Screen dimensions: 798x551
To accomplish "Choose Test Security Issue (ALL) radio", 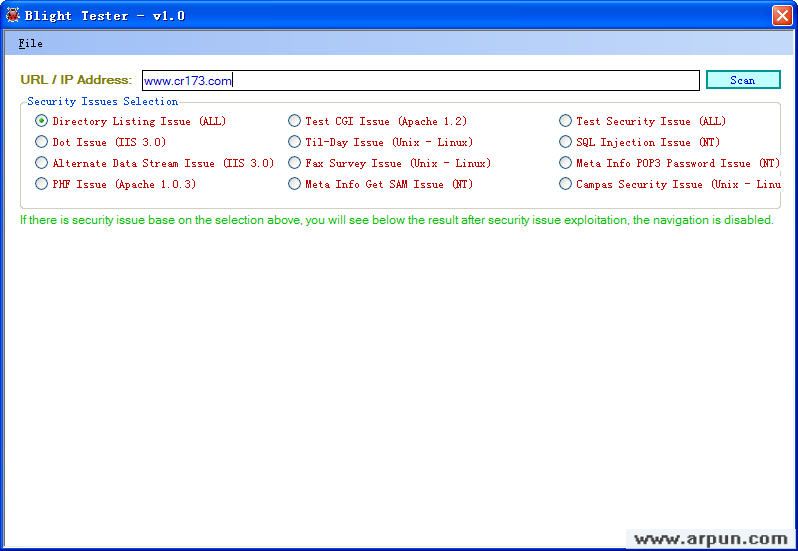I will coord(565,121).
